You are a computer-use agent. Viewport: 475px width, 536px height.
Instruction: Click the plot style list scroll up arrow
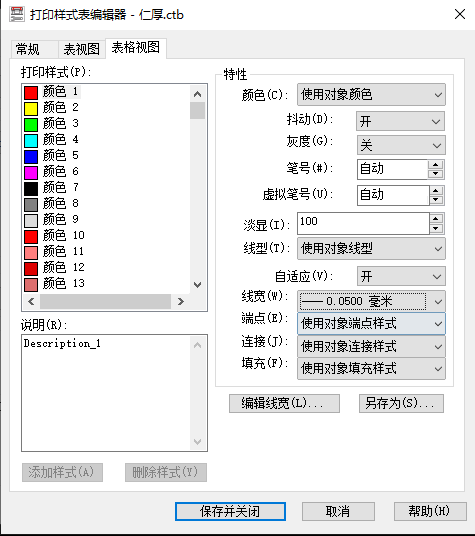point(198,94)
